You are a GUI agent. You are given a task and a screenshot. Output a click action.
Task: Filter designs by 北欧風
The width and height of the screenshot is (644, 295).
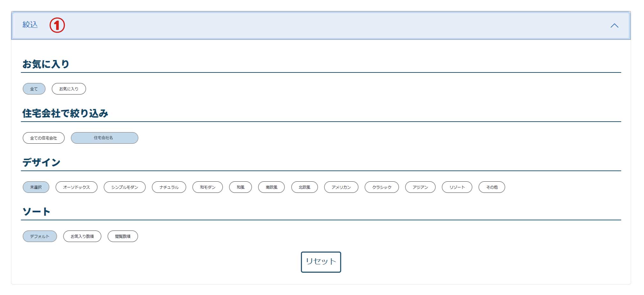tap(304, 187)
